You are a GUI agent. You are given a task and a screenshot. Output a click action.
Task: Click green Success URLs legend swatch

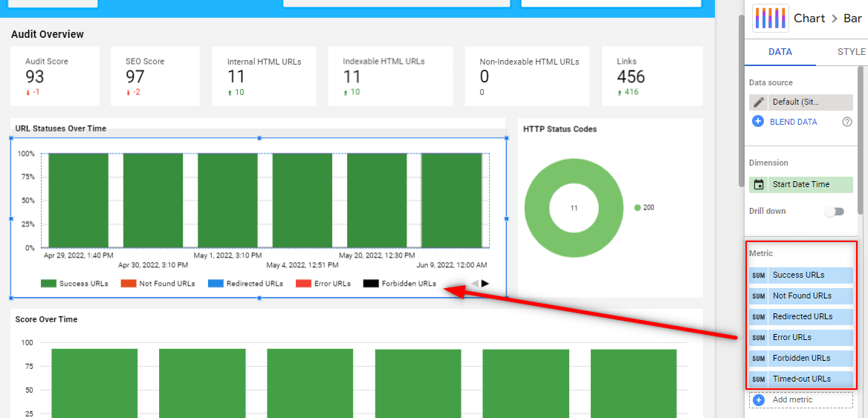(49, 284)
